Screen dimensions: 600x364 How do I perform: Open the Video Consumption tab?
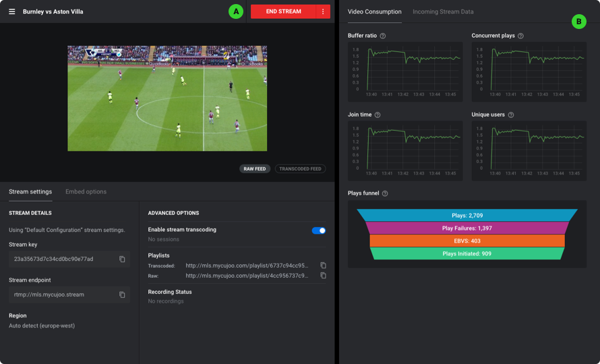(x=375, y=12)
